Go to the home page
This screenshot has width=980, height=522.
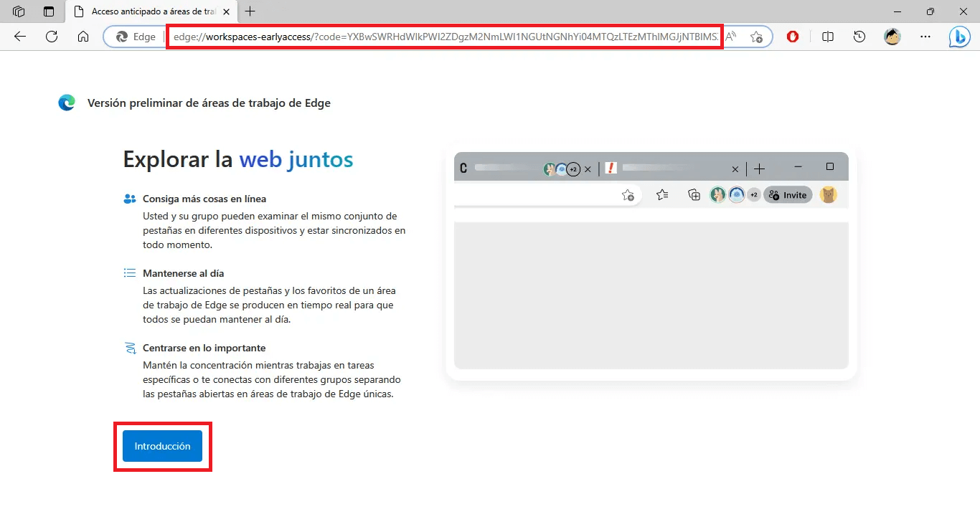click(83, 37)
